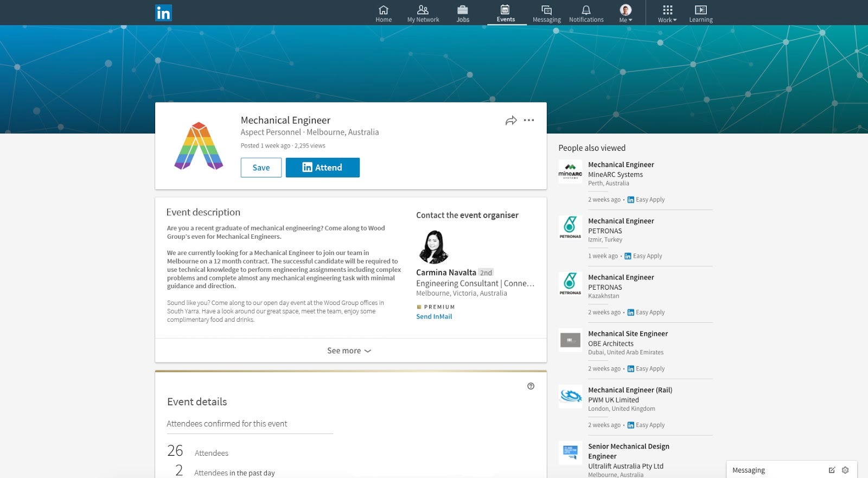This screenshot has height=478, width=868.
Task: Click 'Aspect Personnel · Melbourne, Australia' subtitle
Action: click(310, 132)
